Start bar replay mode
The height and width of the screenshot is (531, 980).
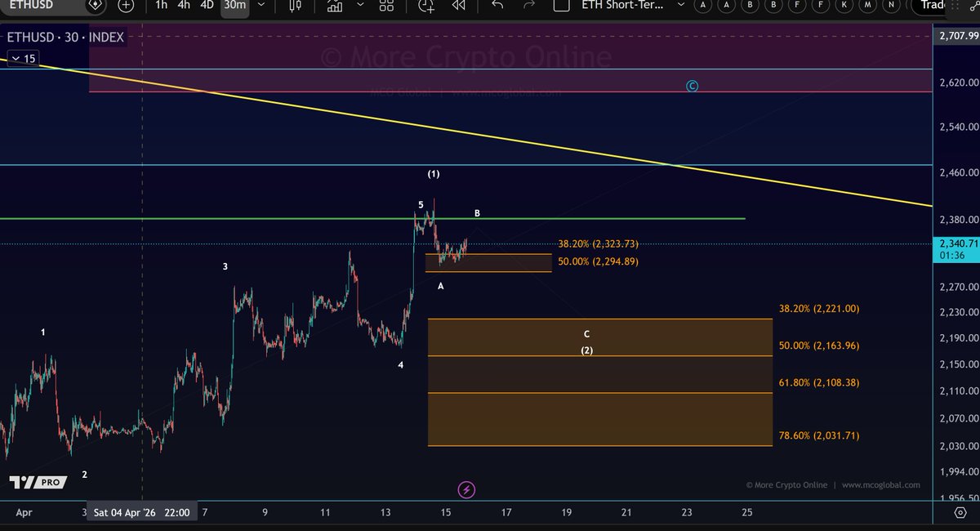tap(459, 5)
